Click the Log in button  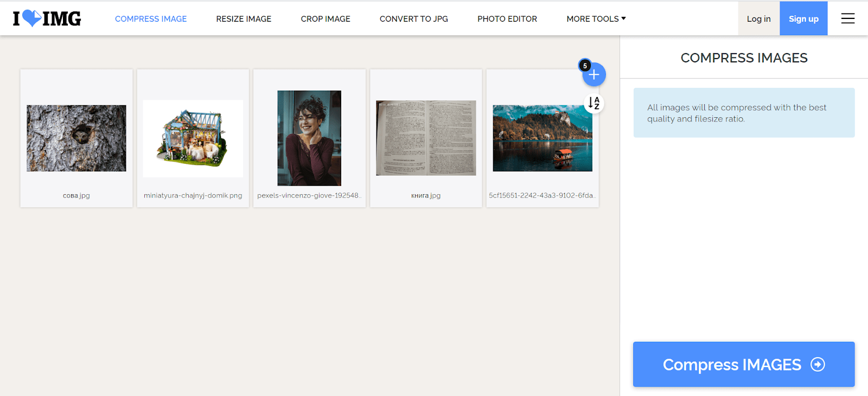pyautogui.click(x=759, y=18)
